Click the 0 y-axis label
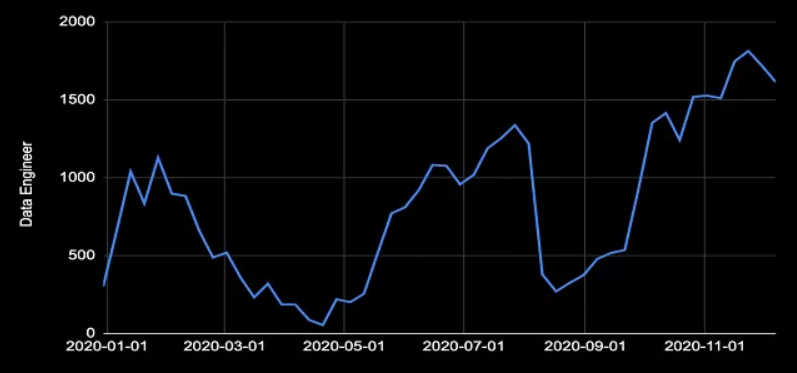The image size is (797, 373). coord(91,333)
